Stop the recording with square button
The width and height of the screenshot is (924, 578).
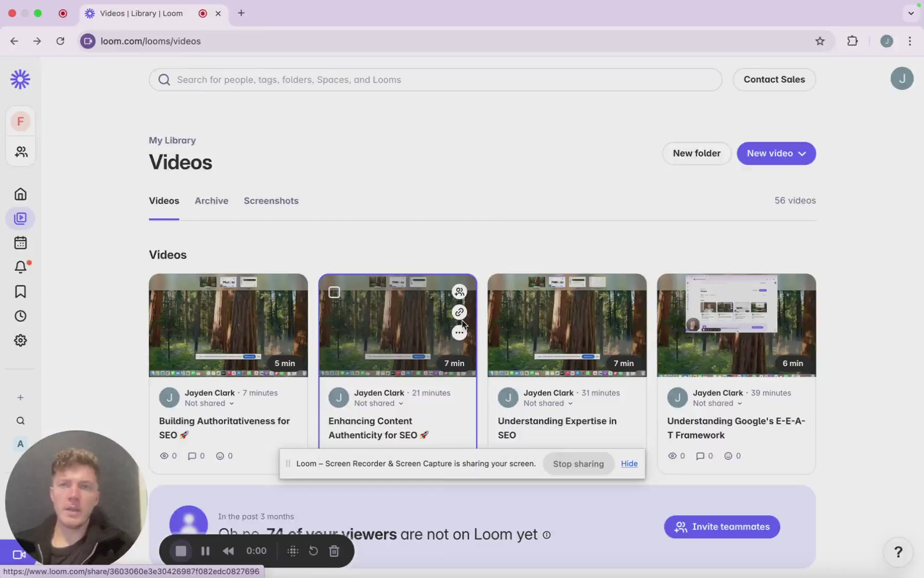[x=181, y=551]
